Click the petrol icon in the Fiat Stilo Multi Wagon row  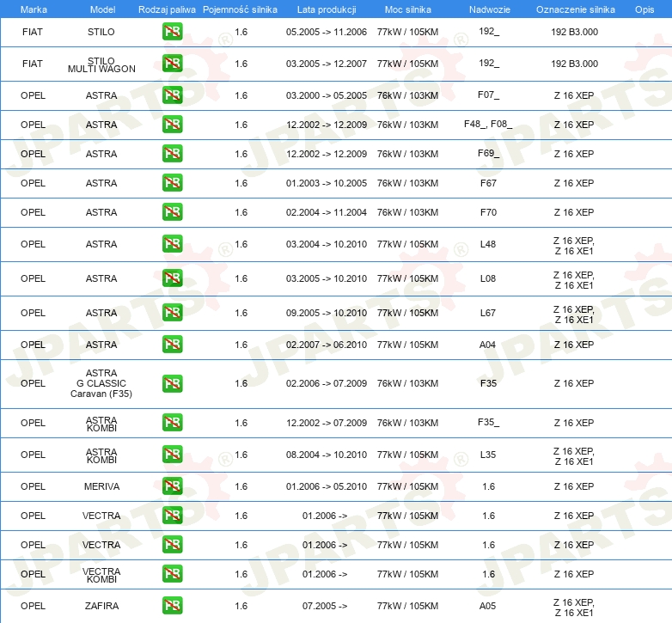pos(172,64)
